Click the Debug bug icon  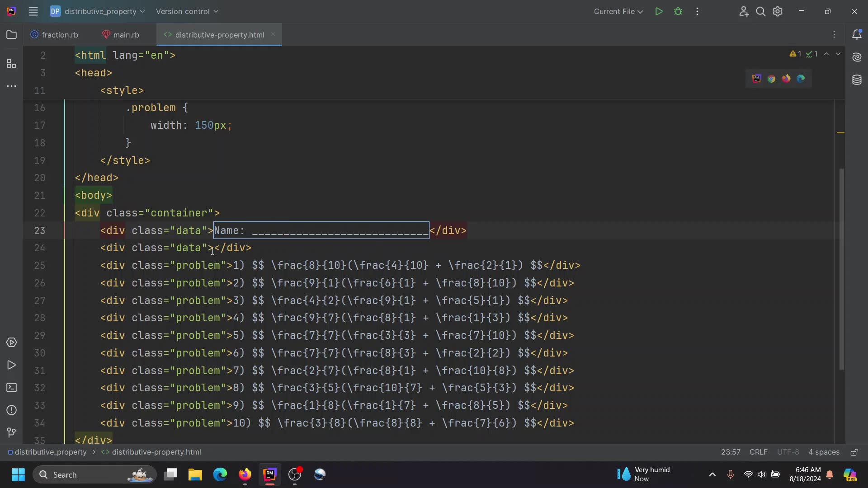pyautogui.click(x=678, y=12)
